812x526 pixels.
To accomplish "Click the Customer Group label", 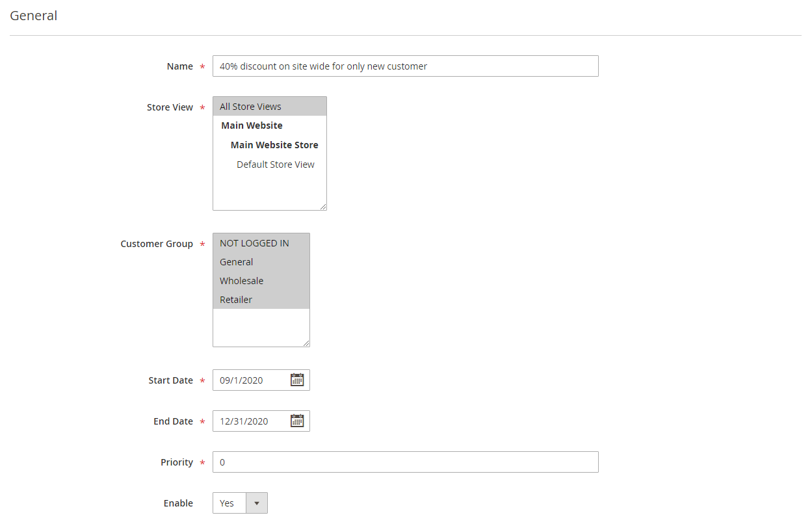I will (157, 244).
